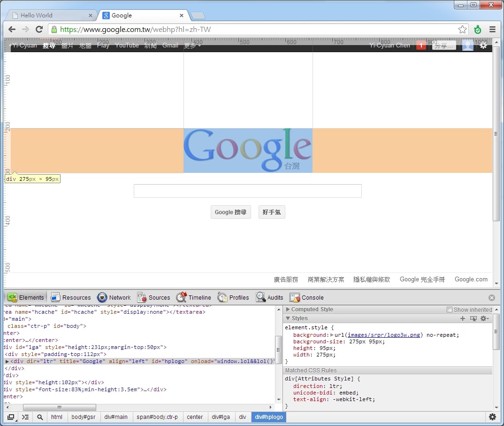This screenshot has width=504, height=426.
Task: Open YouTube link in top bar
Action: click(127, 46)
